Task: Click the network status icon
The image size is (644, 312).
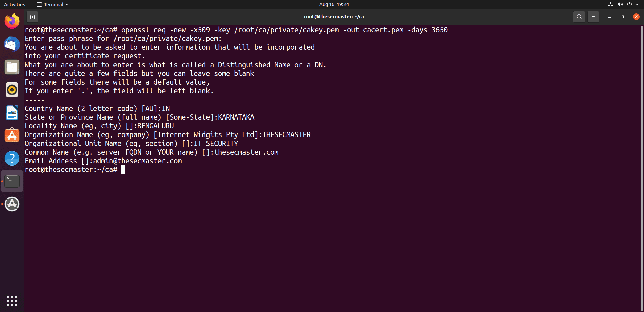Action: coord(610,4)
